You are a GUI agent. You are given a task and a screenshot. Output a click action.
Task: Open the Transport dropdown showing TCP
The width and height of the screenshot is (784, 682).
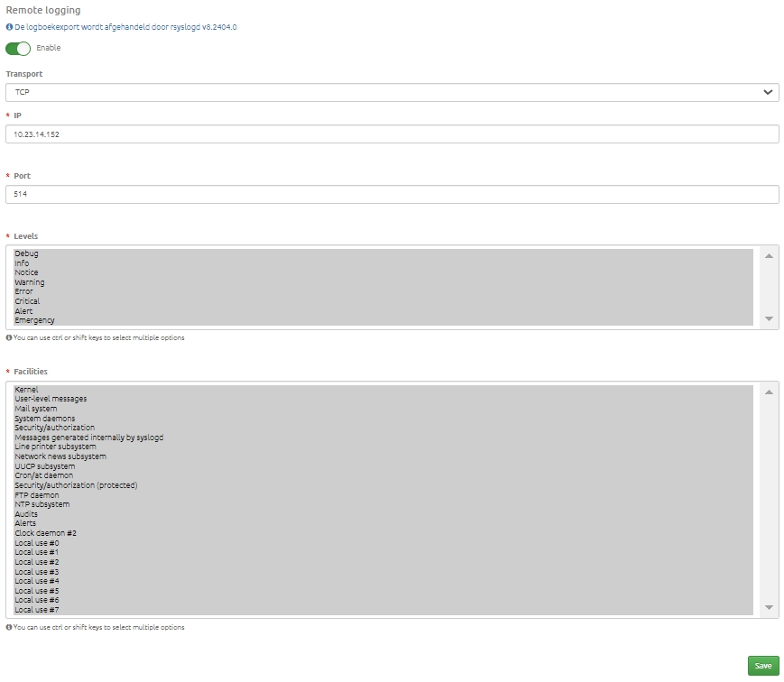[x=392, y=93]
